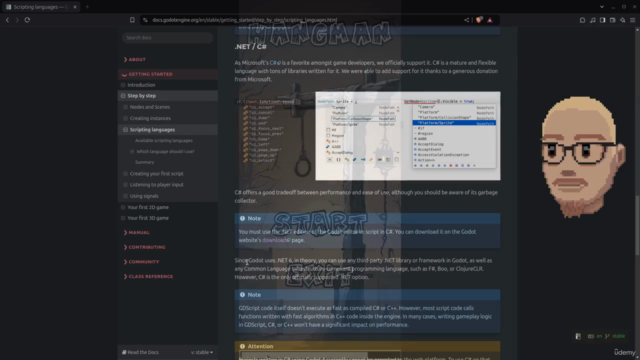Expand the Nodes and Scenes plus box

(125, 107)
